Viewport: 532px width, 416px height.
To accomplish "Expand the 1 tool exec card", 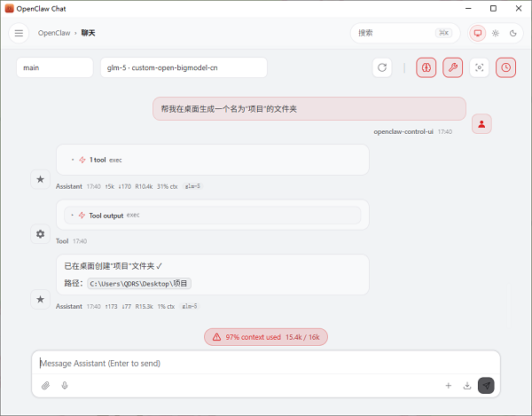I will tap(213, 160).
